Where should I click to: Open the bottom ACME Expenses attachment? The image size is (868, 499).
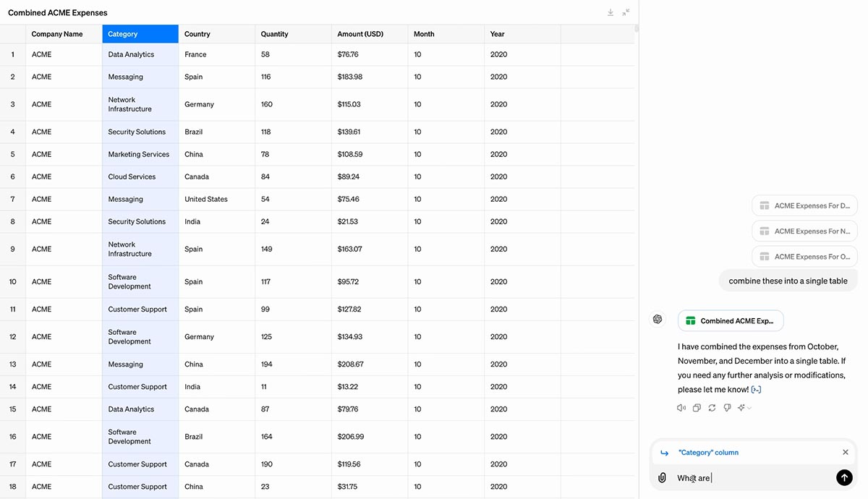click(x=804, y=257)
